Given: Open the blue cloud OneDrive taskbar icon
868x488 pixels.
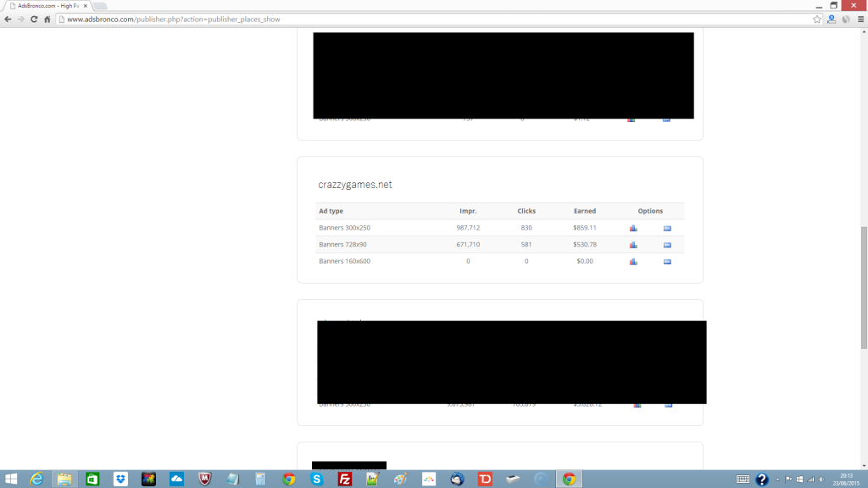Looking at the screenshot, I should [x=176, y=480].
